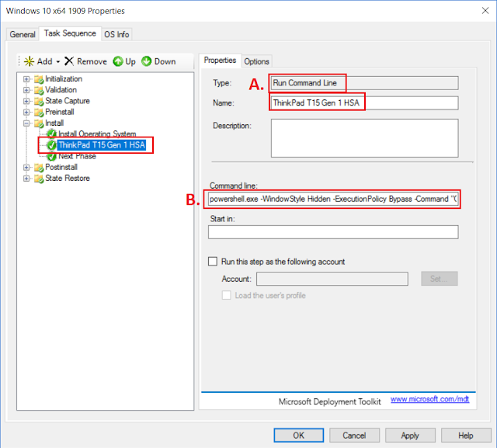Image resolution: width=497 pixels, height=448 pixels.
Task: Open www.microsoft.com/mdt link
Action: pos(429,399)
